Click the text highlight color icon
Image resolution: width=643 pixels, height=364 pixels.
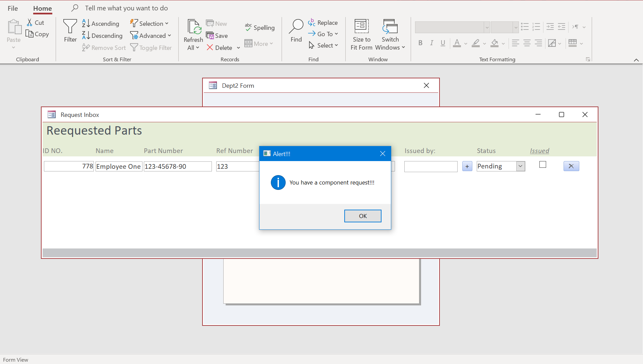(x=475, y=43)
